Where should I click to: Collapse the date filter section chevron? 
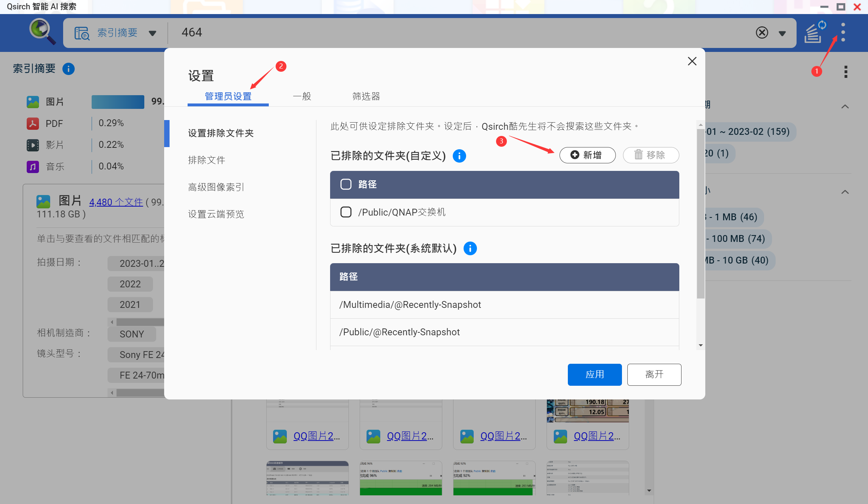pos(845,106)
